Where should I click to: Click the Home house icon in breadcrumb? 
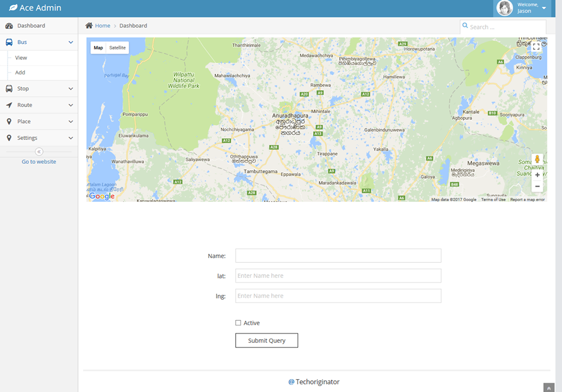pyautogui.click(x=89, y=25)
